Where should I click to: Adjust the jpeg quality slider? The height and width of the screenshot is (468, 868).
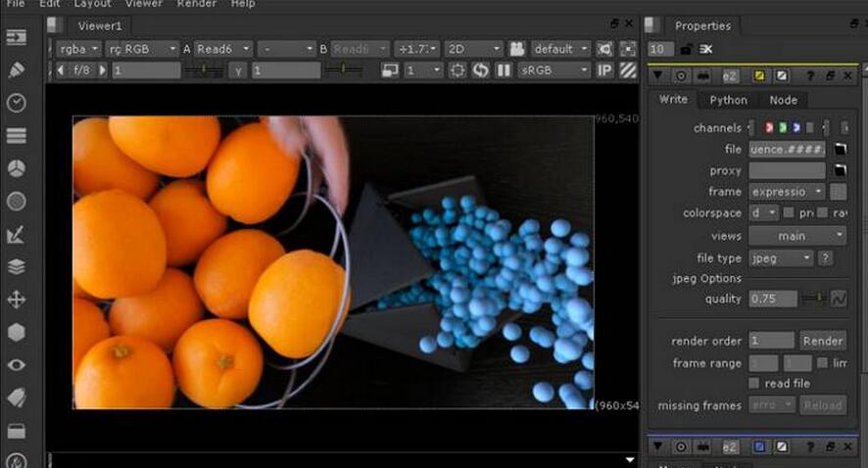pyautogui.click(x=814, y=299)
